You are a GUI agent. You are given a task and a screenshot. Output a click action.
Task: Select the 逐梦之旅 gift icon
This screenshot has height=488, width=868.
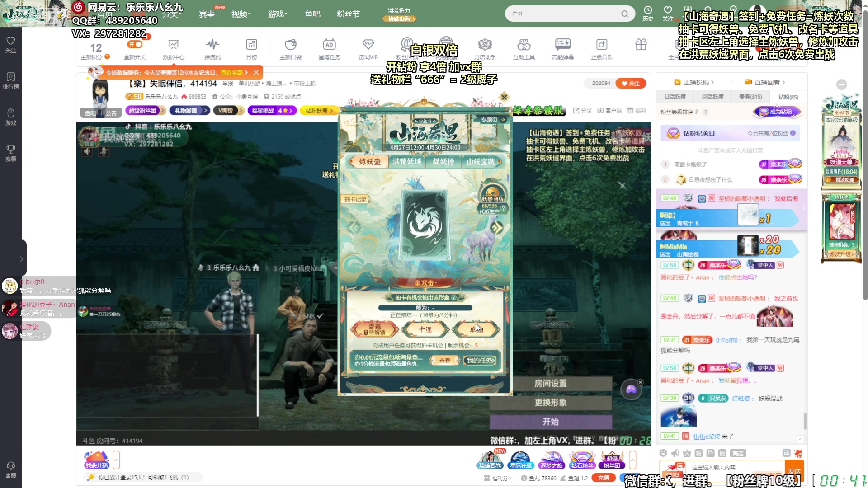coord(551,460)
